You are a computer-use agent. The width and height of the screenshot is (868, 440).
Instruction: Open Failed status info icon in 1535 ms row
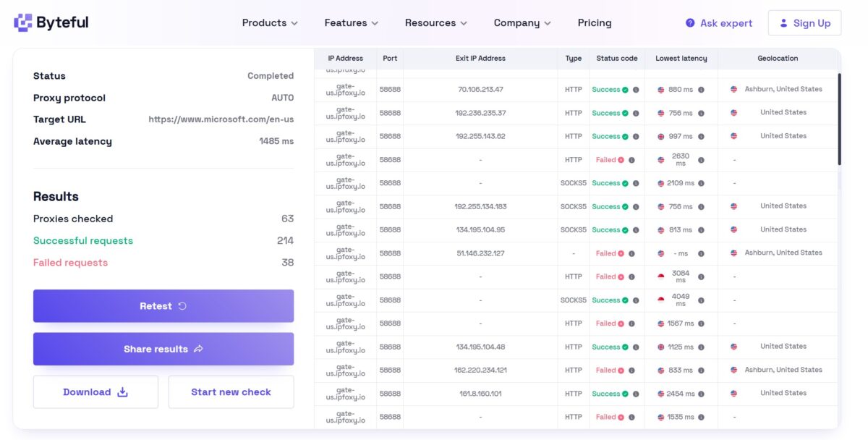tap(631, 417)
